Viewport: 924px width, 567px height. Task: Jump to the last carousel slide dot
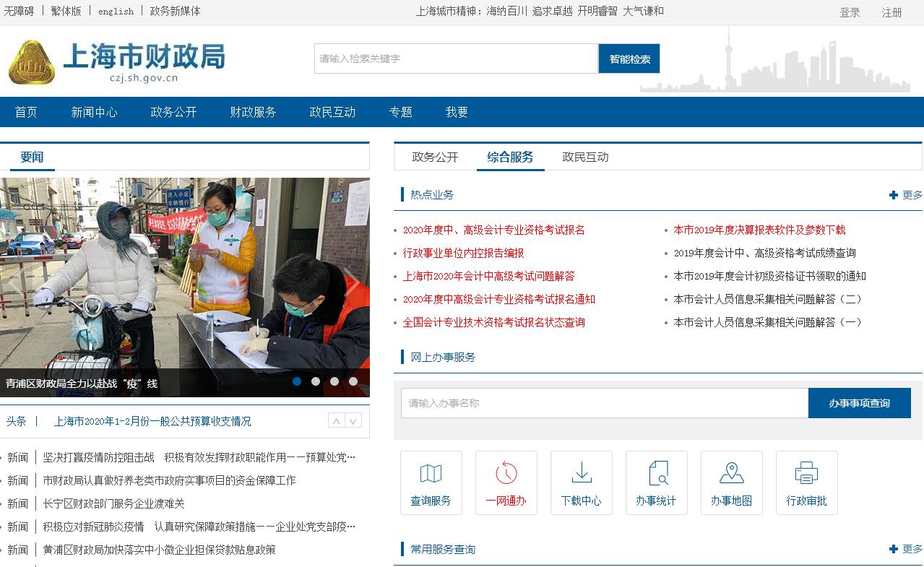tap(353, 381)
